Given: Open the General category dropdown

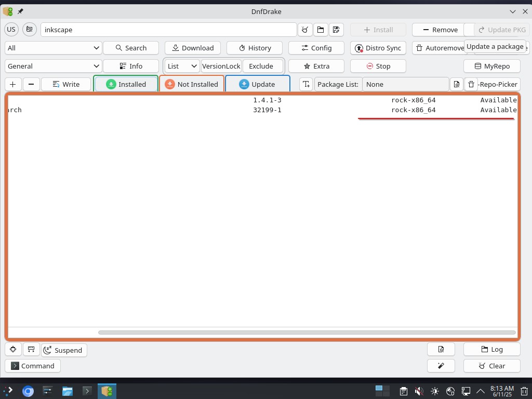Looking at the screenshot, I should (54, 66).
